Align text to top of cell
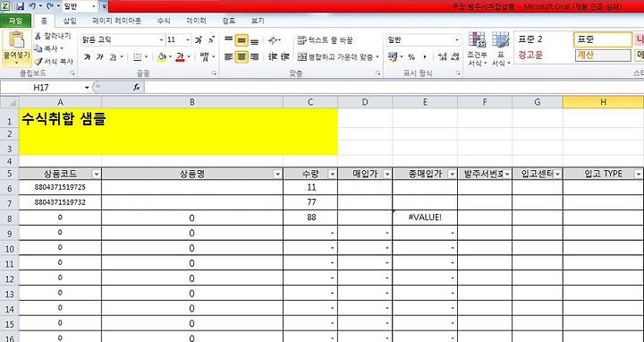644x342 pixels. [x=228, y=40]
